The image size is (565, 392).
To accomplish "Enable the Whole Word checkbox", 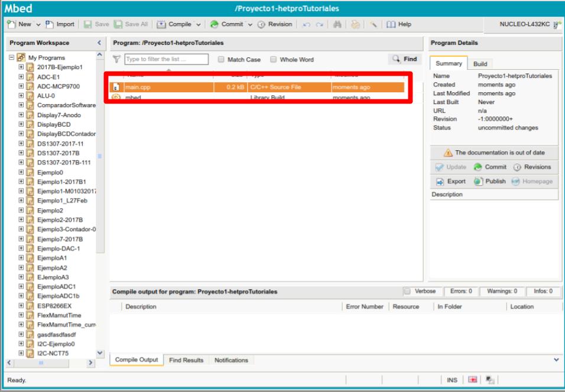I will [274, 59].
